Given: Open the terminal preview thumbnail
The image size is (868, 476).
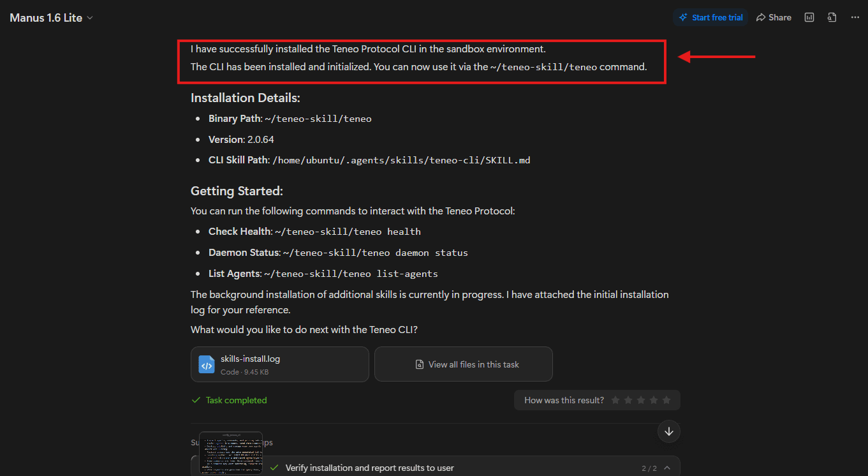Looking at the screenshot, I should pyautogui.click(x=231, y=453).
